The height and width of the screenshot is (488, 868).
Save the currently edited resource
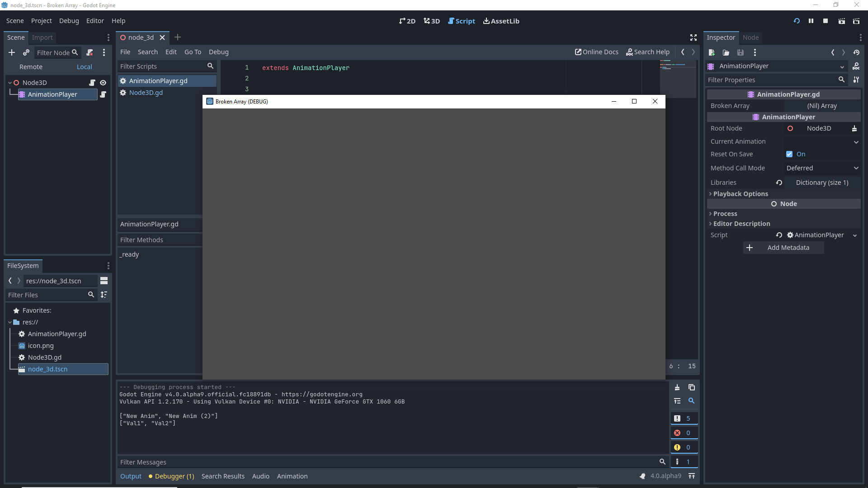pyautogui.click(x=740, y=52)
